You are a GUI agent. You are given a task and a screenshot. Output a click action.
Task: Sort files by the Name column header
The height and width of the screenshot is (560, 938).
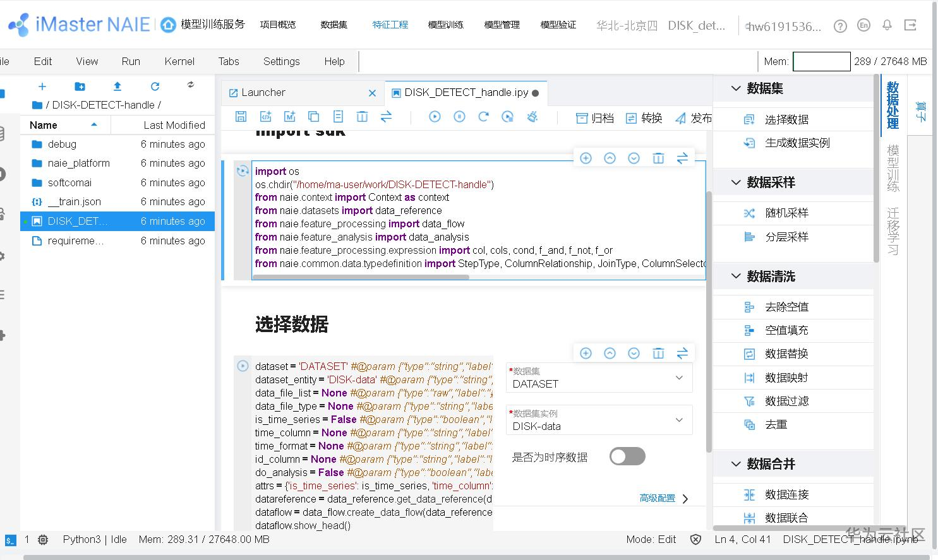click(65, 125)
